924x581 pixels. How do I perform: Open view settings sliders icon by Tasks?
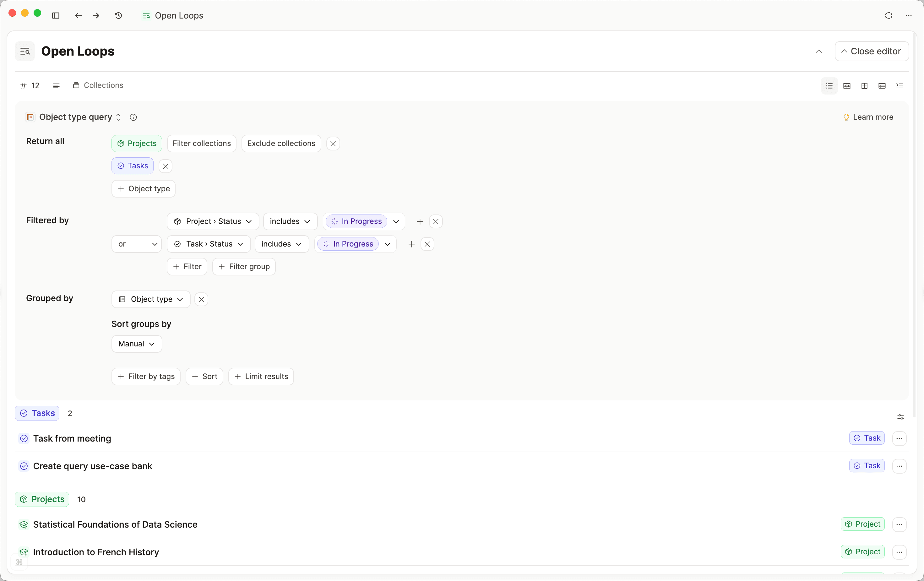(x=900, y=417)
